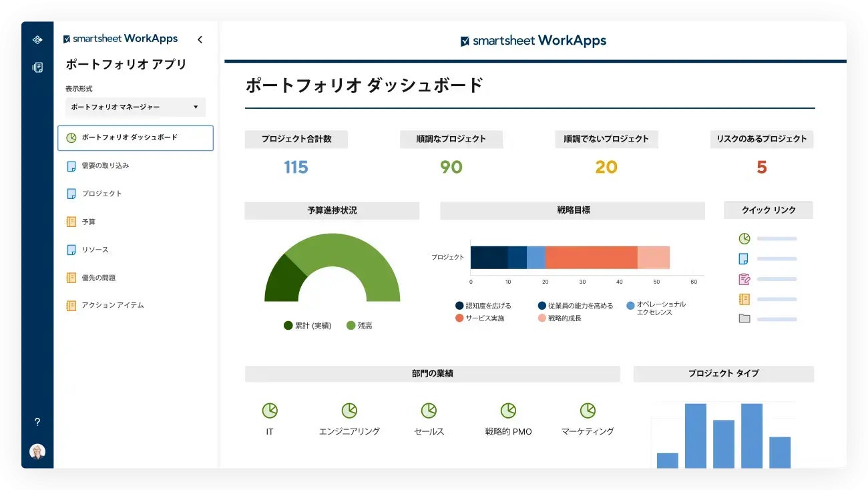Click the セールス label
This screenshot has width=868, height=490.
tap(429, 432)
